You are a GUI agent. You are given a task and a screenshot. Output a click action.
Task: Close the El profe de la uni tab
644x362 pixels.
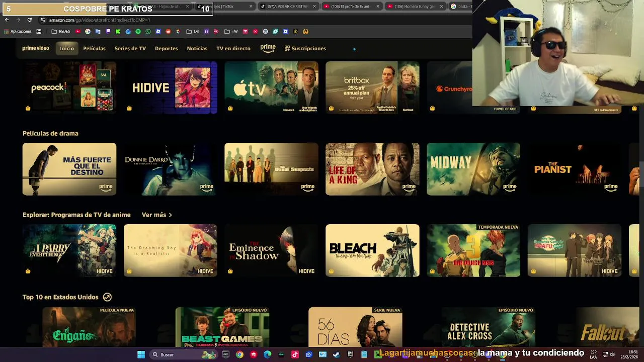(378, 7)
